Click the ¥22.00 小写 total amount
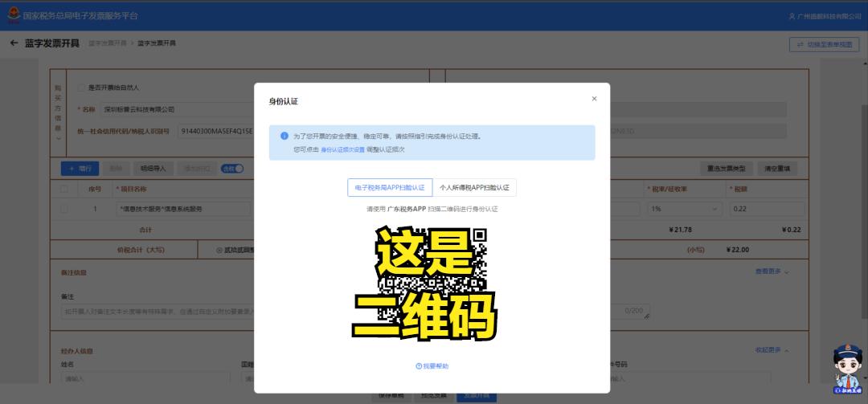This screenshot has height=404, width=868. [x=737, y=250]
